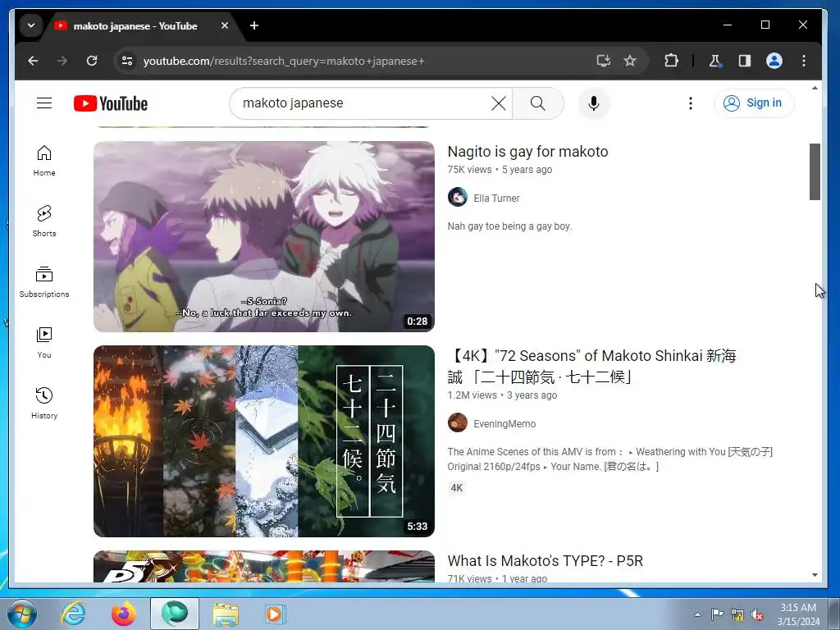Open Ella Turner channel name

496,199
